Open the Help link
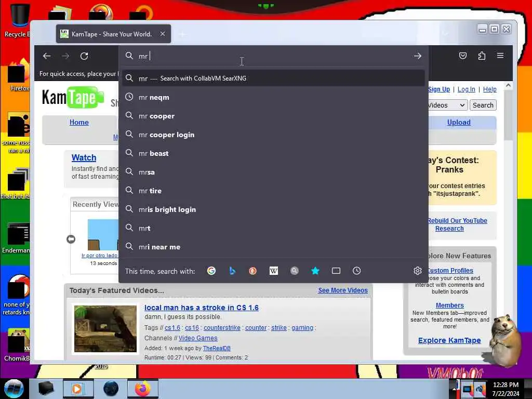This screenshot has width=532, height=399. (489, 89)
